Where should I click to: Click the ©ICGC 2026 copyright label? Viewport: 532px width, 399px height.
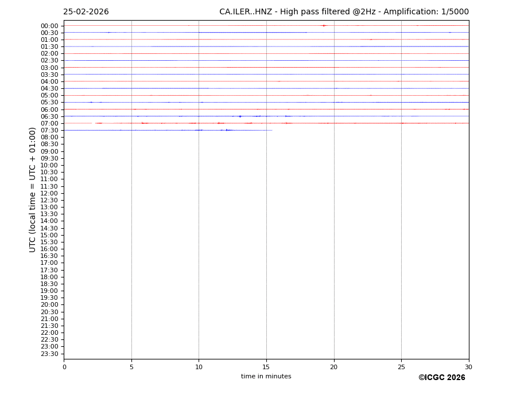pyautogui.click(x=441, y=378)
